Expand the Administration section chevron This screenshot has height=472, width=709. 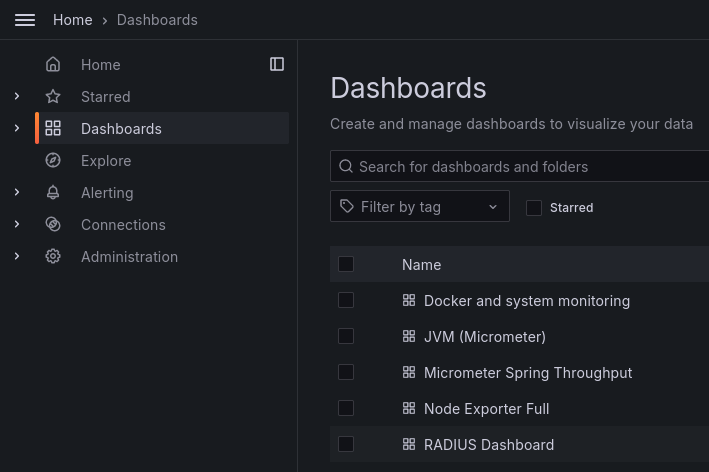click(17, 257)
